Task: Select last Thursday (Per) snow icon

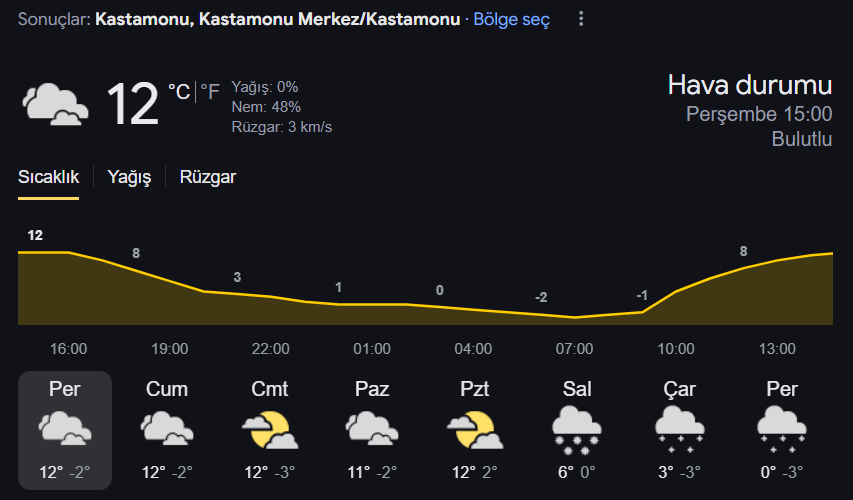Action: tap(782, 430)
